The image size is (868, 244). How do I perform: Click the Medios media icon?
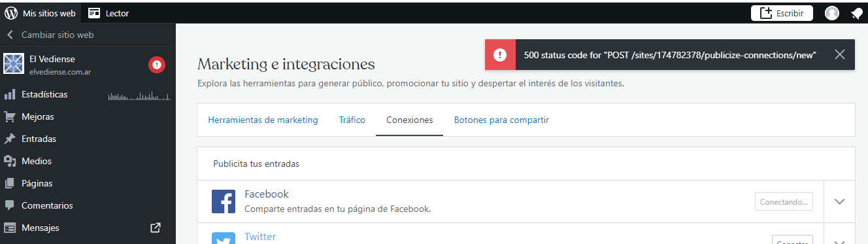click(x=10, y=162)
